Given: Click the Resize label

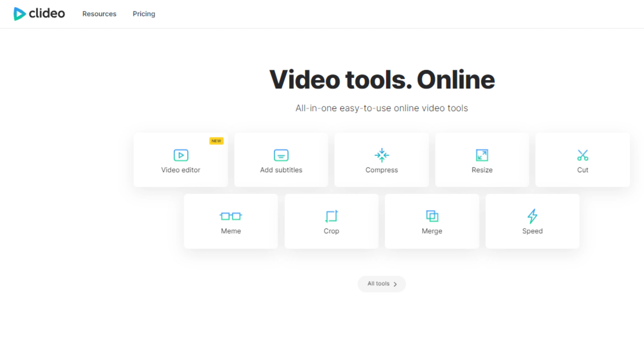Looking at the screenshot, I should point(482,170).
